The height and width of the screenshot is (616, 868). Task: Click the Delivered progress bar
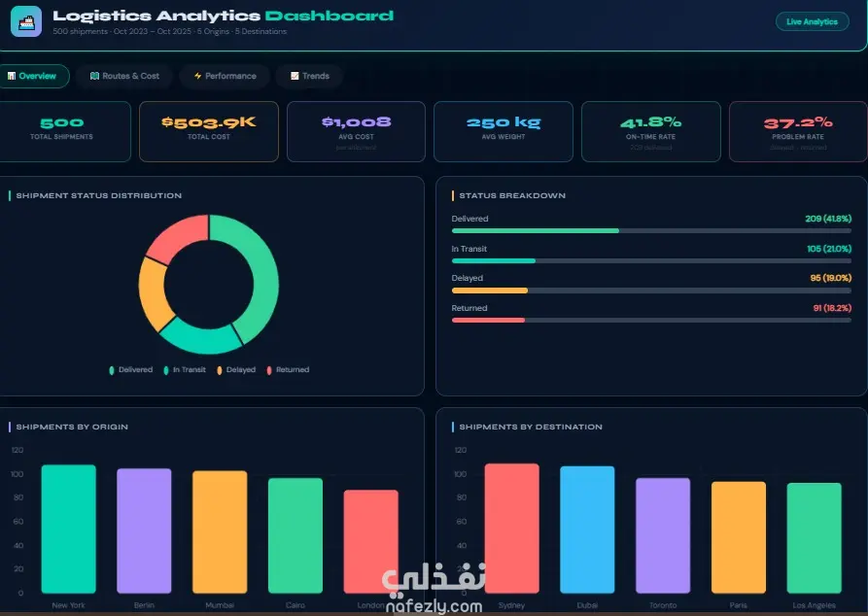(651, 231)
